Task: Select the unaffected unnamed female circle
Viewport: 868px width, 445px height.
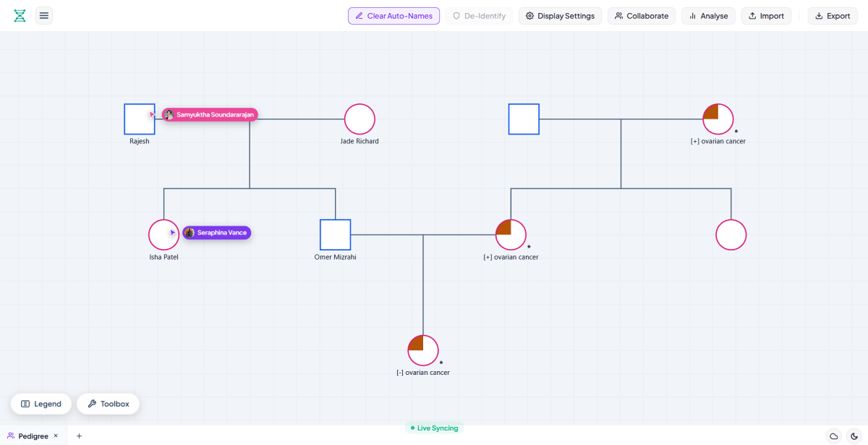Action: pos(731,234)
